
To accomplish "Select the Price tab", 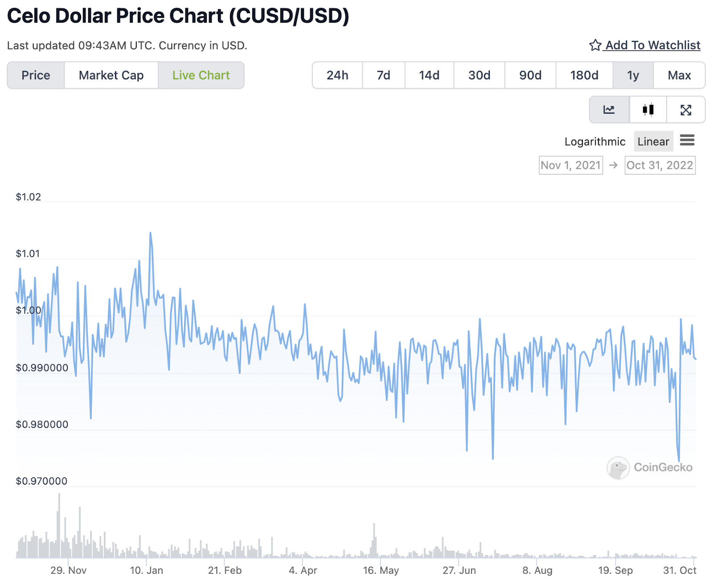I will (36, 75).
